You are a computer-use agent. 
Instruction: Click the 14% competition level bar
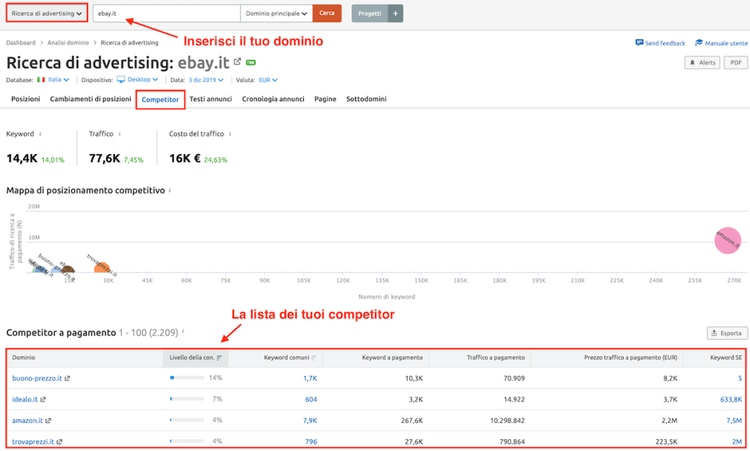(187, 378)
